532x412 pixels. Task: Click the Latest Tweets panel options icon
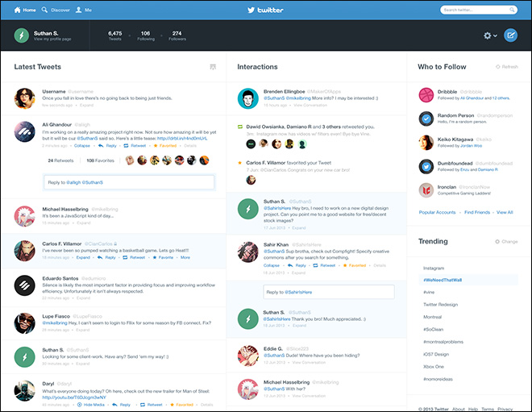[x=212, y=67]
